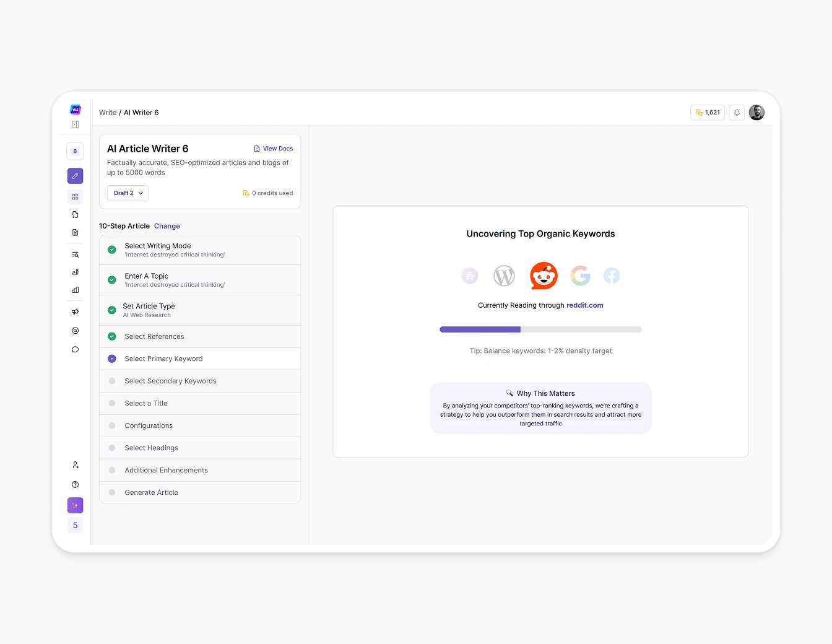Open the apps grid icon in sidebar
832x644 pixels.
point(75,196)
